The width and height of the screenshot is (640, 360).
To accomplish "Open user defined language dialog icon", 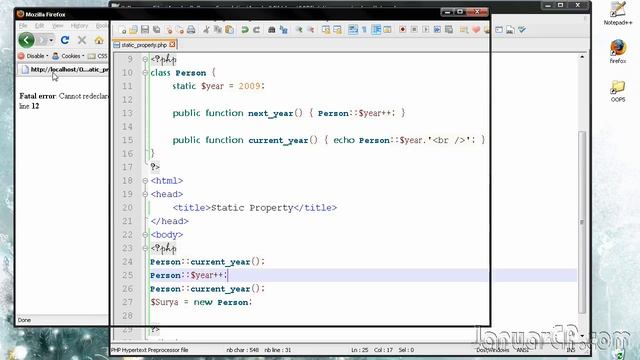I will [x=387, y=30].
